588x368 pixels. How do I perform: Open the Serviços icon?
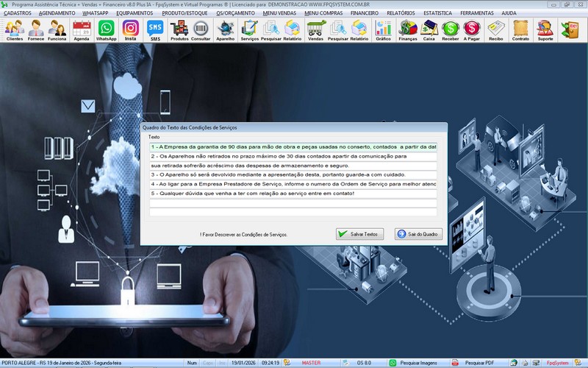(250, 30)
